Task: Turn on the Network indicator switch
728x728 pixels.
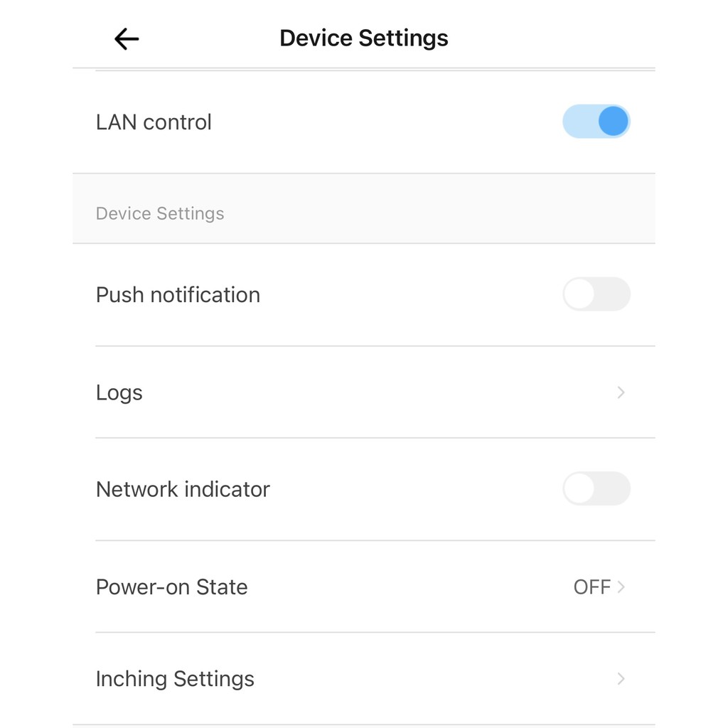Action: pyautogui.click(x=596, y=489)
